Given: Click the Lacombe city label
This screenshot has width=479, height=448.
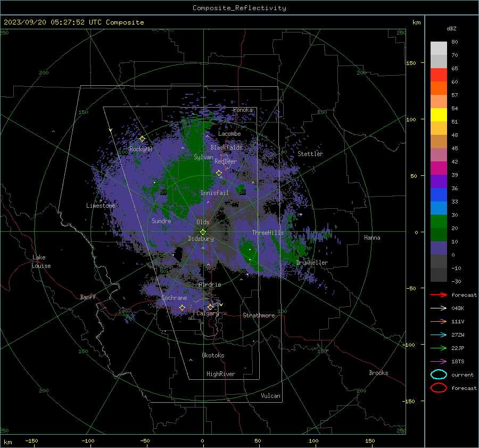Looking at the screenshot, I should [229, 134].
